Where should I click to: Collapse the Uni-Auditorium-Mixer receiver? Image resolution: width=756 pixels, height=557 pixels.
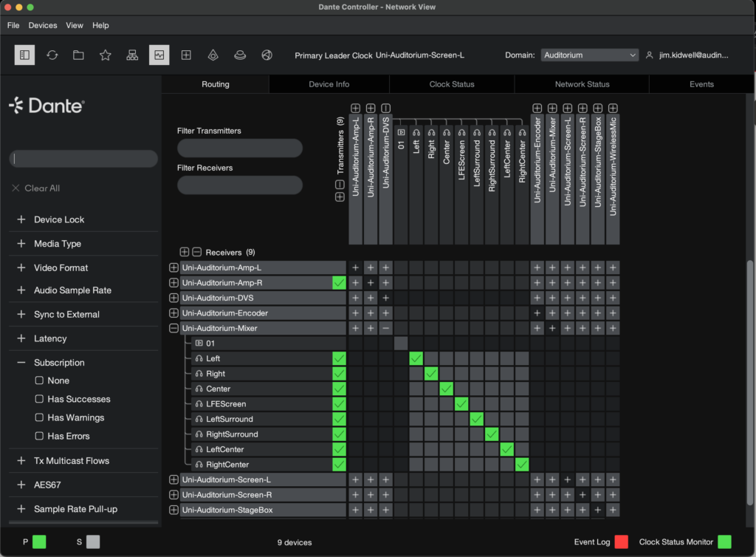173,328
